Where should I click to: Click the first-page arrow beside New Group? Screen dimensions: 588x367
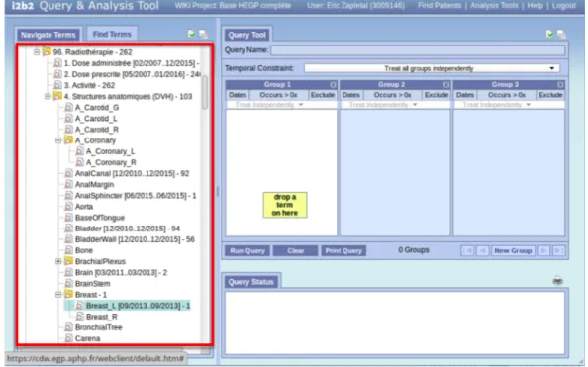click(467, 250)
